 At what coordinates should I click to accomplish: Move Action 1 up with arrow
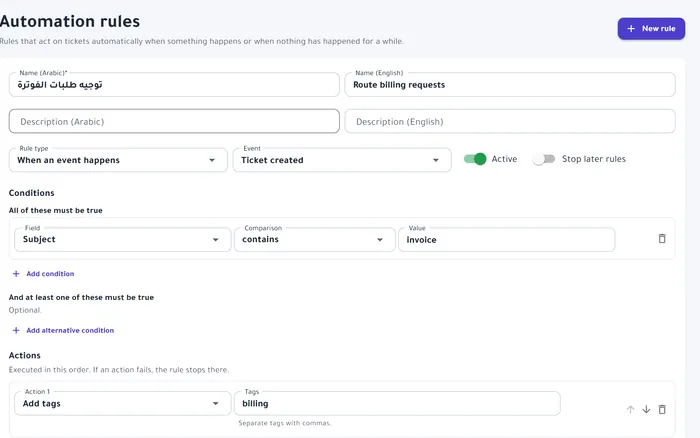coord(630,409)
